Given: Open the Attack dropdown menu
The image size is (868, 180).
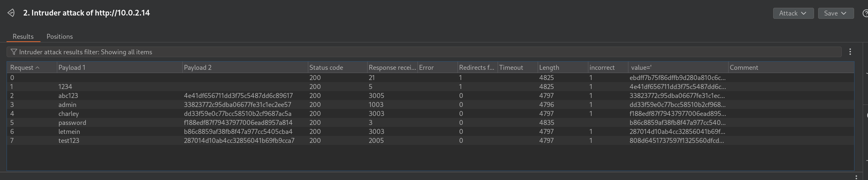Looking at the screenshot, I should tap(793, 13).
